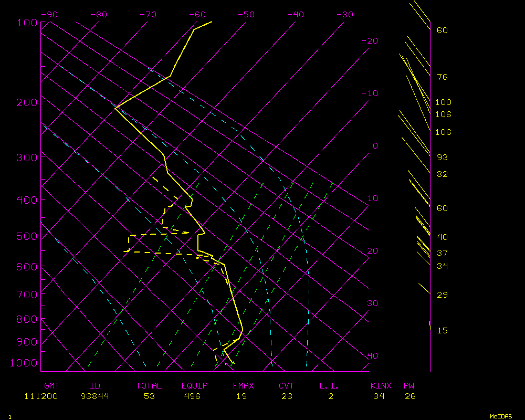This screenshot has height=420, width=525.
Task: Select the 0 degree isotherm label
Action: point(375,146)
